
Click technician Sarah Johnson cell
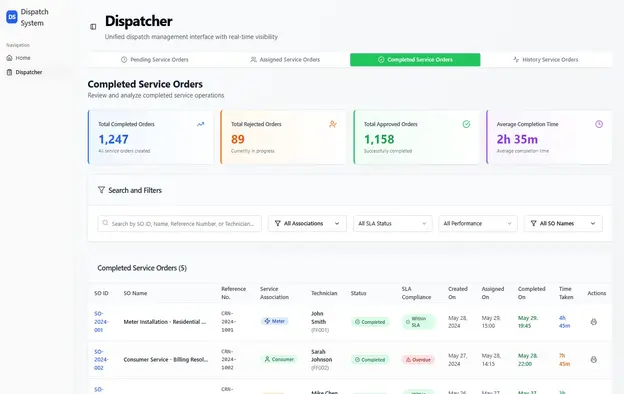click(322, 359)
